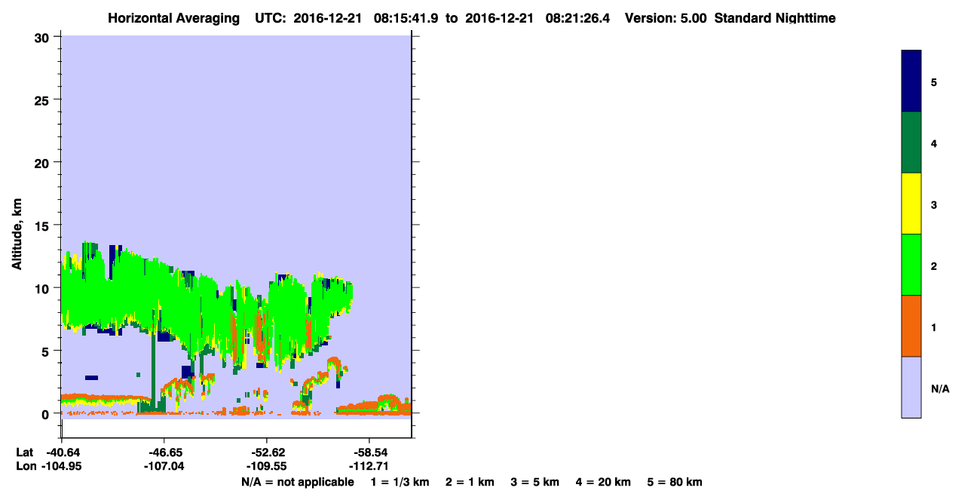Image resolution: width=980 pixels, height=503 pixels.
Task: Click the start time '08:15:41.9'
Action: (405, 18)
